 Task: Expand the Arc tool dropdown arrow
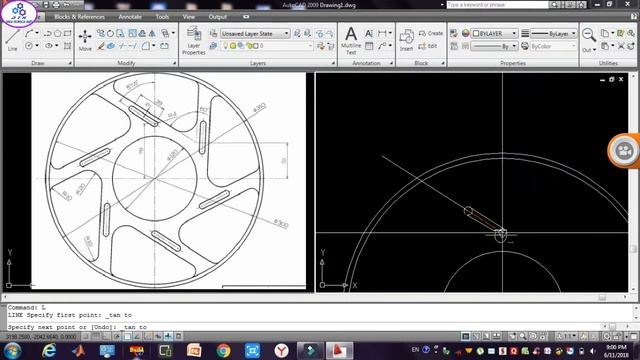tap(37, 33)
